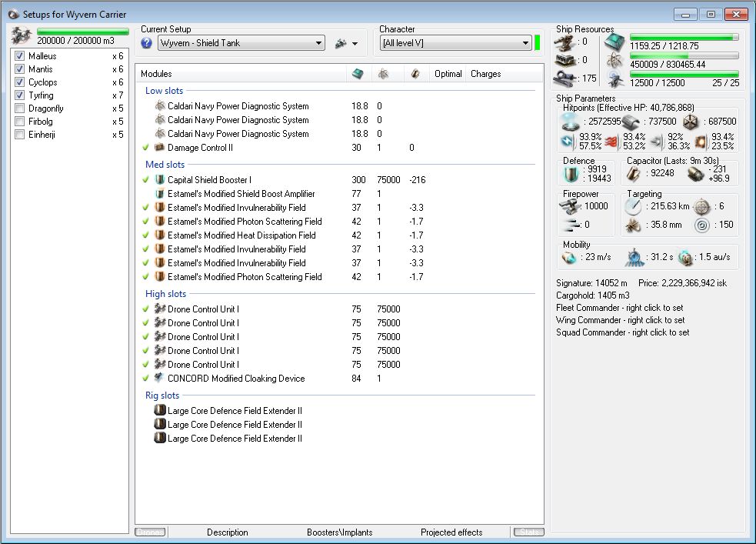Select Estamel's Modified Shield Boost Amplifier row
Screen dimensions: 756x544
(x=339, y=194)
